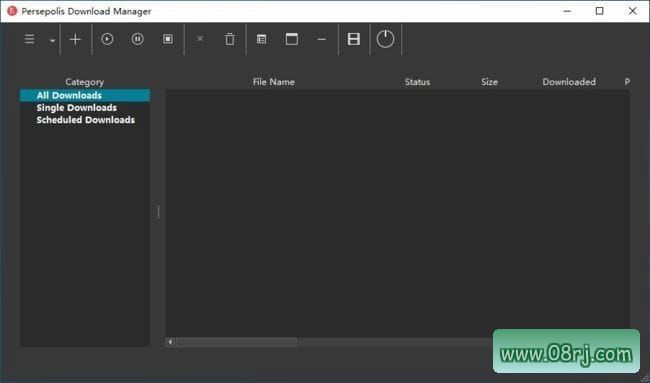Sort by Downloaded column header

[x=569, y=82]
